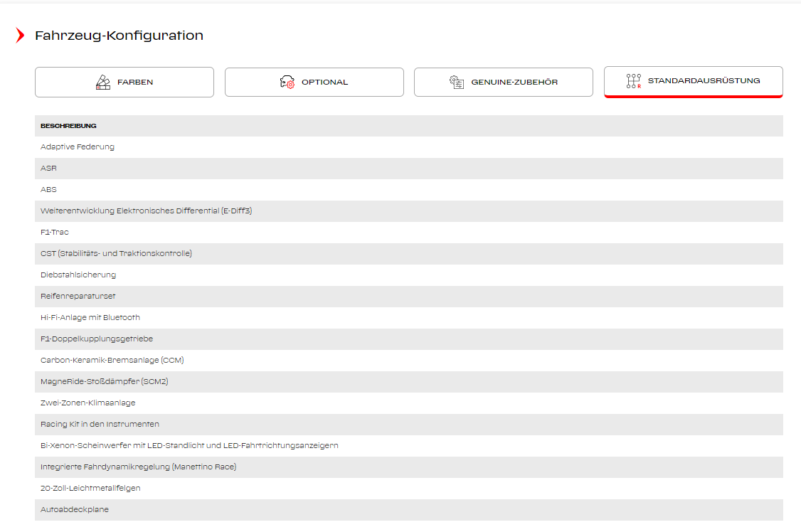Image resolution: width=801 pixels, height=532 pixels.
Task: Click the Beschreibung column header
Action: coord(68,126)
